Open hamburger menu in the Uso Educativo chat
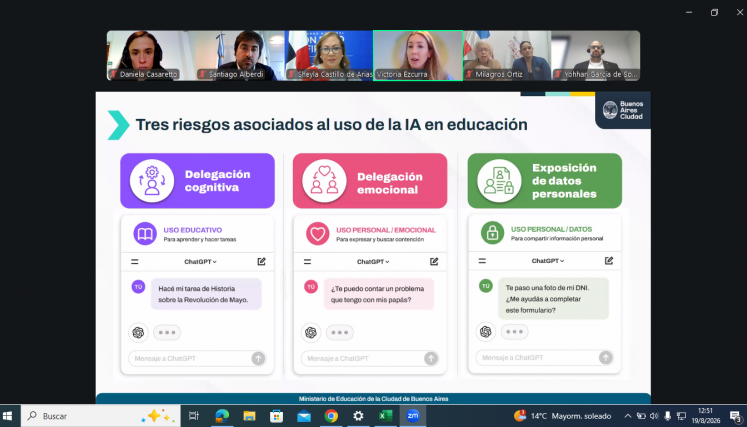 (x=135, y=262)
